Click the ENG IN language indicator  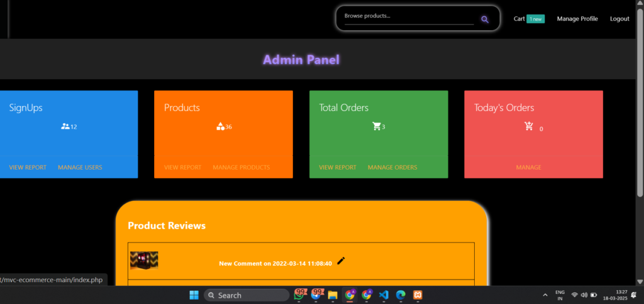pos(560,295)
